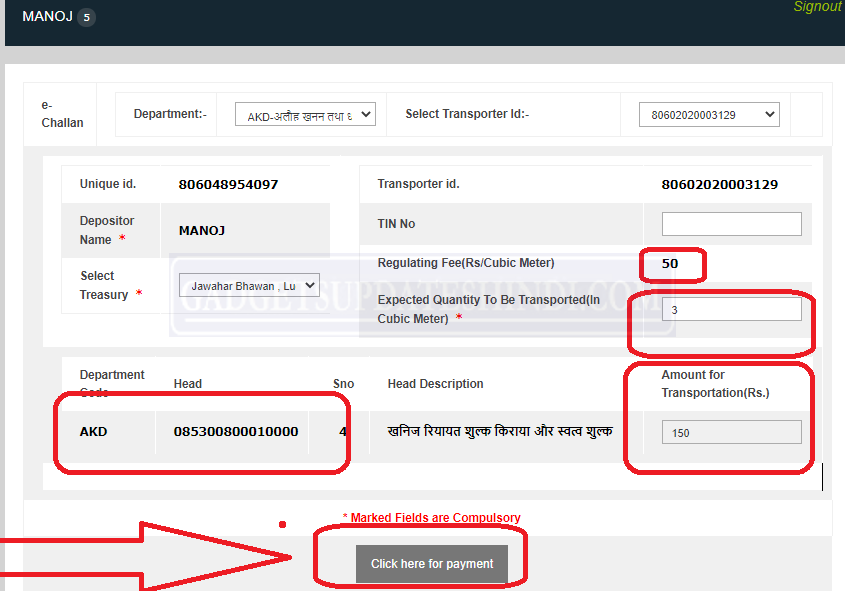The width and height of the screenshot is (845, 591).
Task: Click the Marked Fields are Compulsory note
Action: point(431,517)
